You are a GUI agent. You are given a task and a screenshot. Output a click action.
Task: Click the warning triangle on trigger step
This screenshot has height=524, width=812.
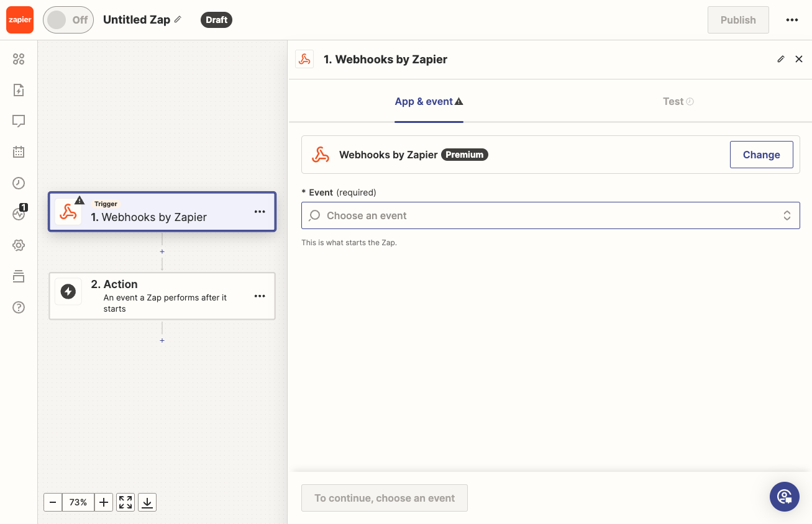pos(80,200)
